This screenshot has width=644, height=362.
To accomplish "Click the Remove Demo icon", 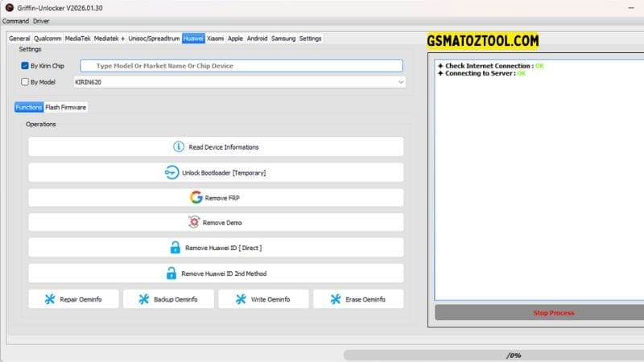I will click(193, 222).
